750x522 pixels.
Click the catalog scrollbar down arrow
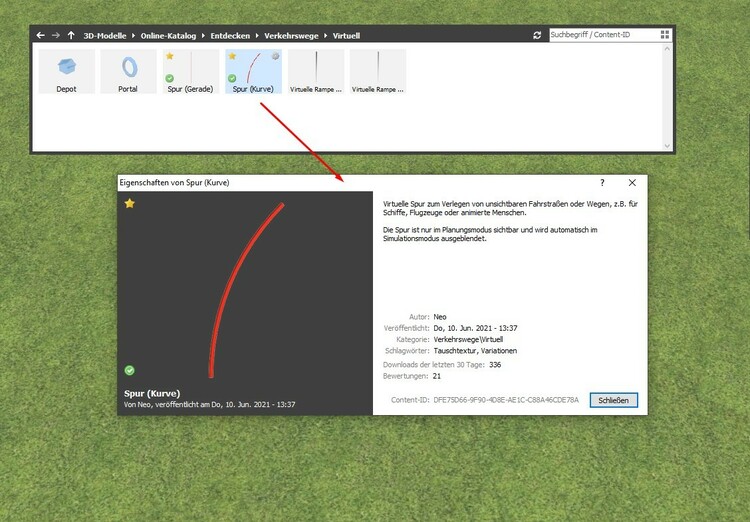pos(668,146)
